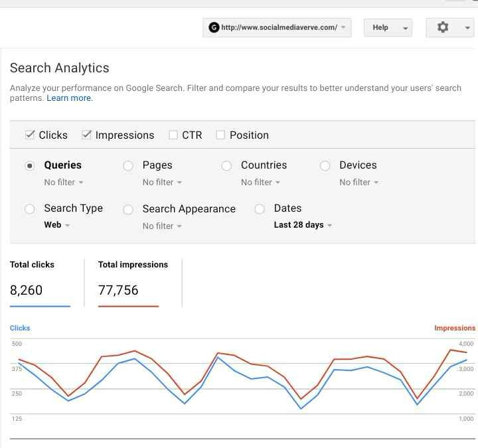This screenshot has width=478, height=448.
Task: Expand the Search Type Web dropdown
Action: pos(57,225)
